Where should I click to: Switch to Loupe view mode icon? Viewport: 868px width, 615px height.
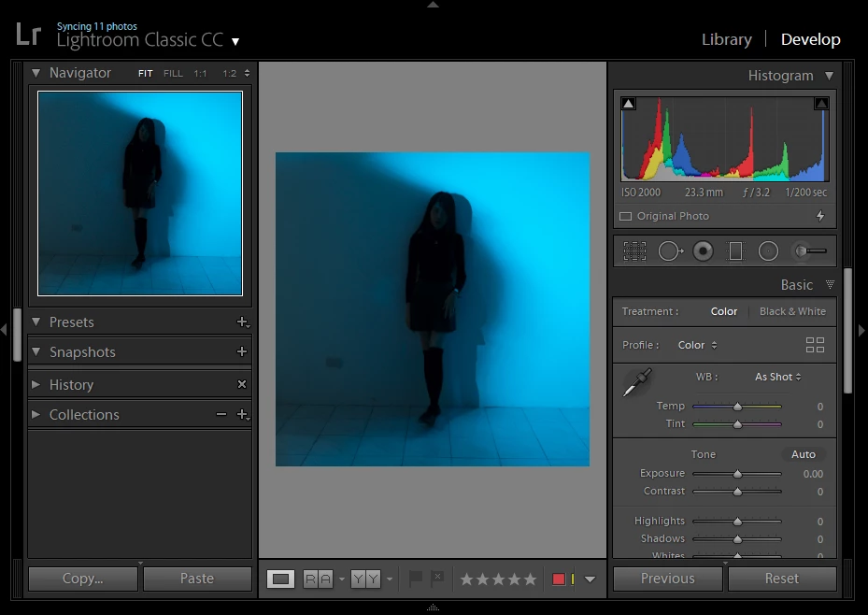(280, 579)
